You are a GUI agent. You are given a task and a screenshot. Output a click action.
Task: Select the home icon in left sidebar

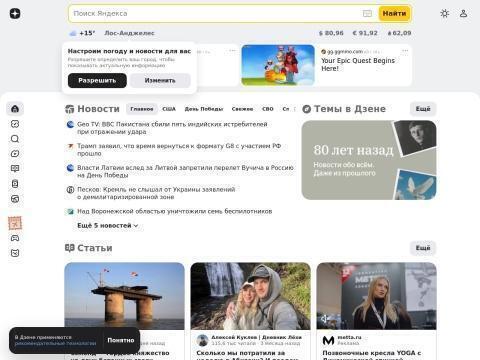[15, 109]
